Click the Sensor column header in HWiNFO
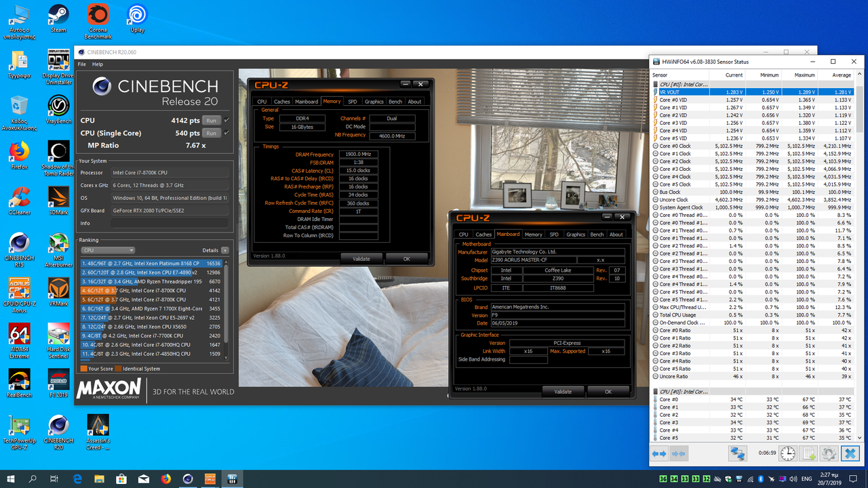The width and height of the screenshot is (868, 488). point(681,75)
